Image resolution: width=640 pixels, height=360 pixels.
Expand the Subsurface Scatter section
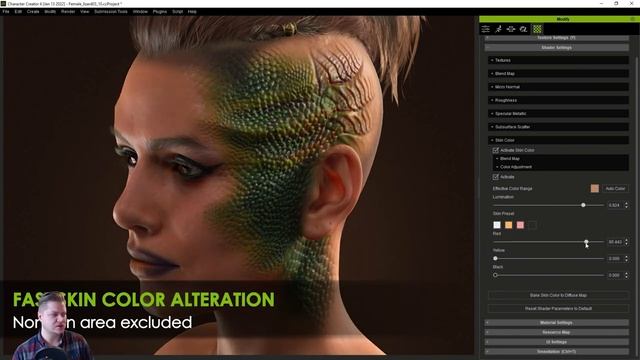click(x=558, y=127)
